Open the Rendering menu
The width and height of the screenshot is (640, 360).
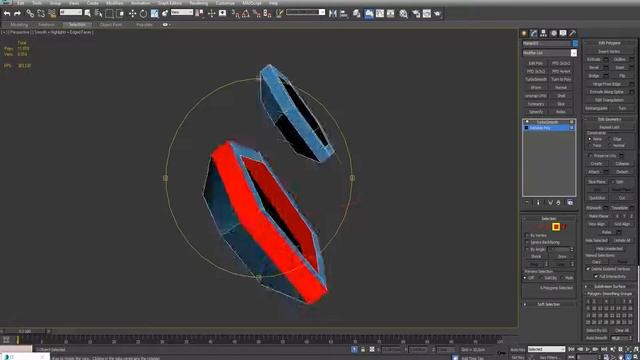point(199,3)
